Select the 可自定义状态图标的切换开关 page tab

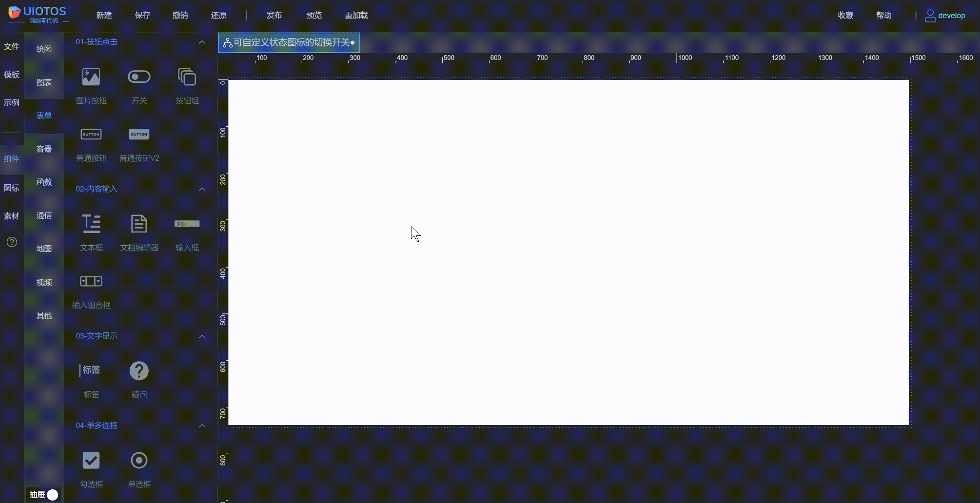point(289,42)
